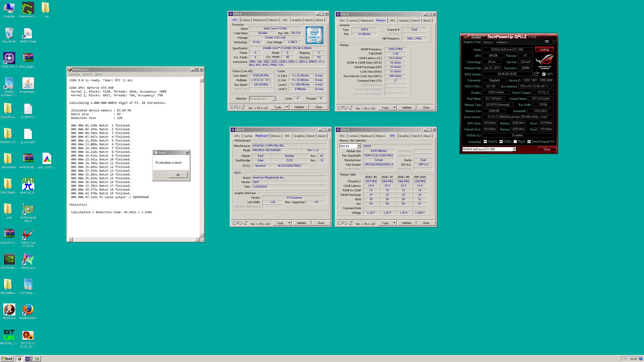Open the Computer desktop icon
Image resolution: width=644 pixels, height=362 pixels.
point(9,10)
